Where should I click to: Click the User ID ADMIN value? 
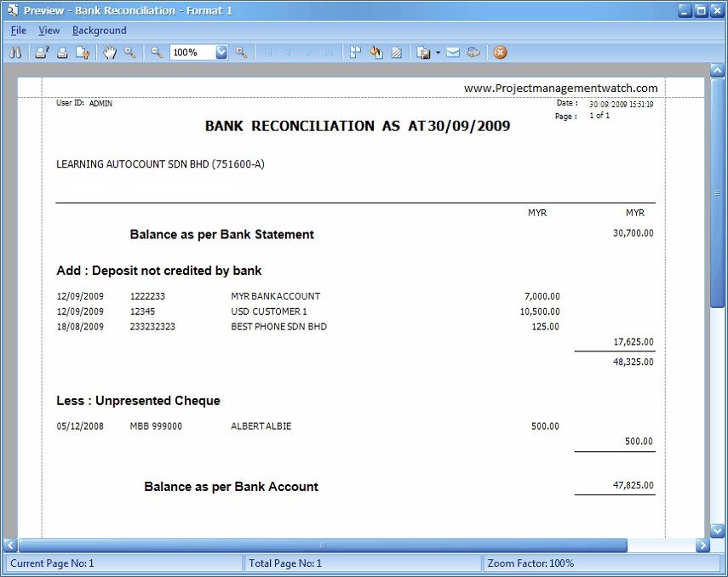coord(100,104)
